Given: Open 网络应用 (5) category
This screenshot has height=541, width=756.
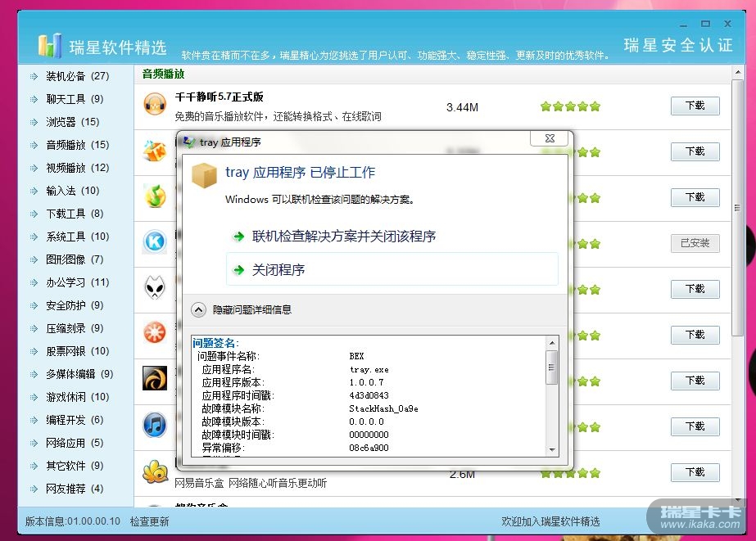Looking at the screenshot, I should pos(75,443).
